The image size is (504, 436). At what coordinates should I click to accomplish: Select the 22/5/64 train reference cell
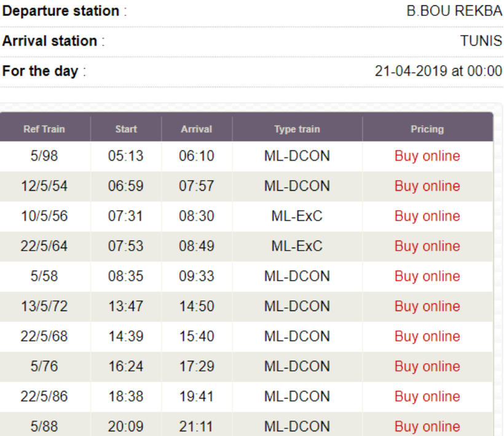[x=44, y=246]
